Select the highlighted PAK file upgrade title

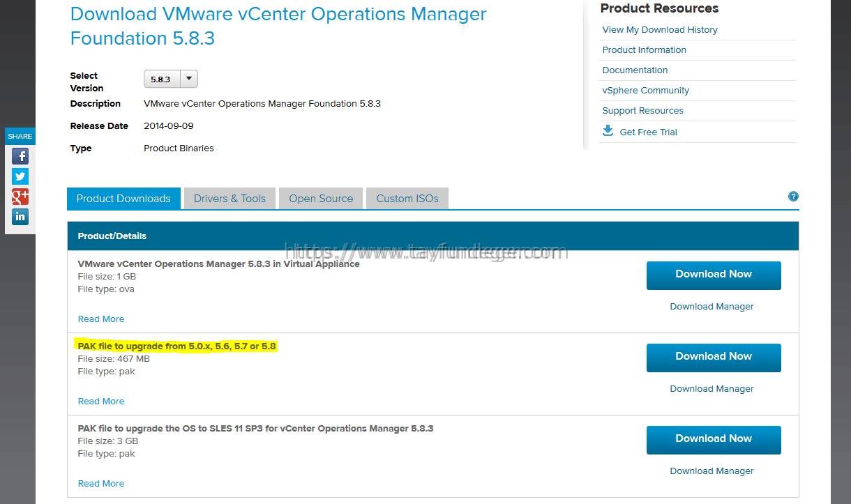pos(177,346)
